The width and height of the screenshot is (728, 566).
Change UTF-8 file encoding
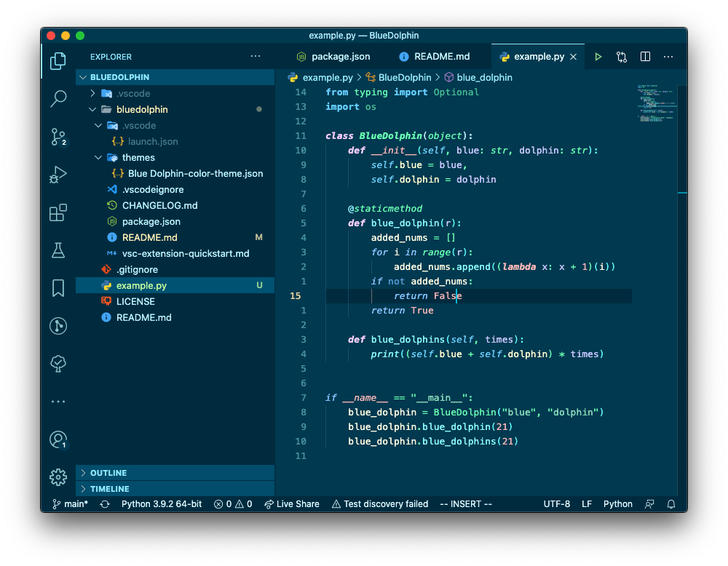(557, 504)
